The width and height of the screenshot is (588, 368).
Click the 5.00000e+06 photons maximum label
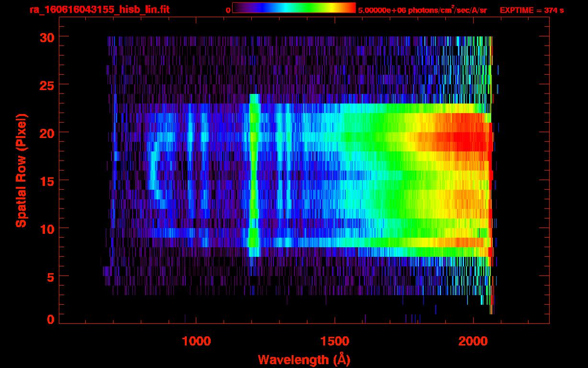click(422, 10)
